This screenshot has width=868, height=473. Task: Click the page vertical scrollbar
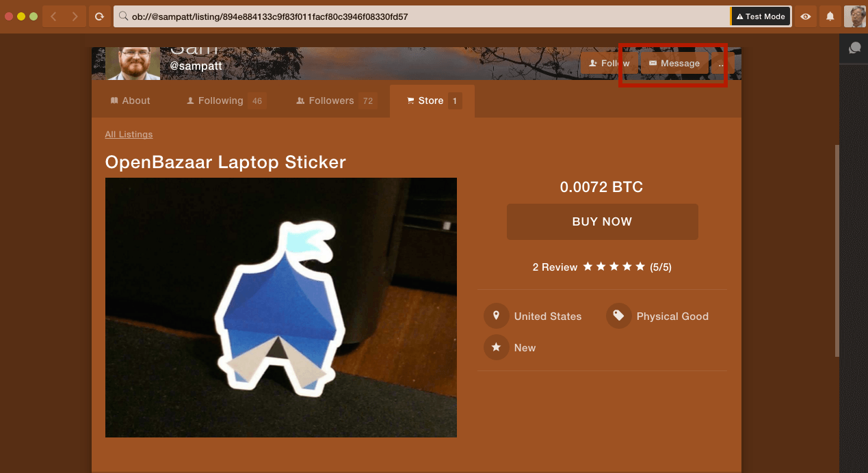tap(837, 250)
